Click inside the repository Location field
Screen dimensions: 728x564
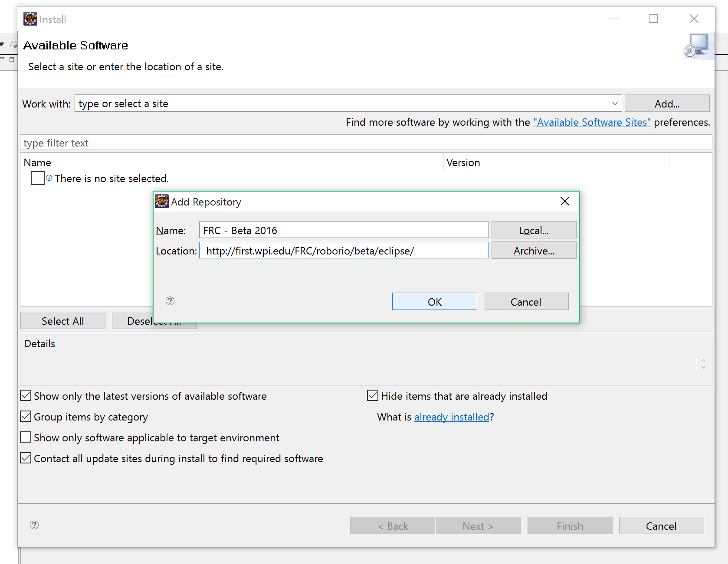point(344,250)
